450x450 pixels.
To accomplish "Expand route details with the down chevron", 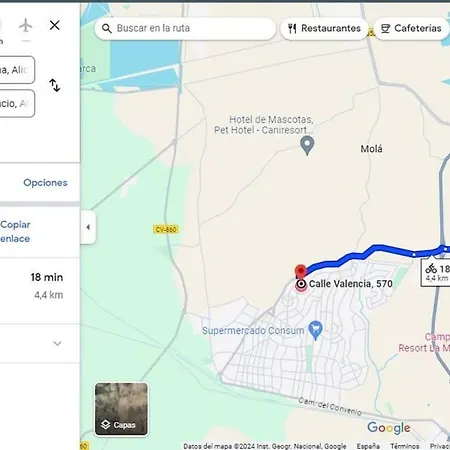I will [57, 343].
